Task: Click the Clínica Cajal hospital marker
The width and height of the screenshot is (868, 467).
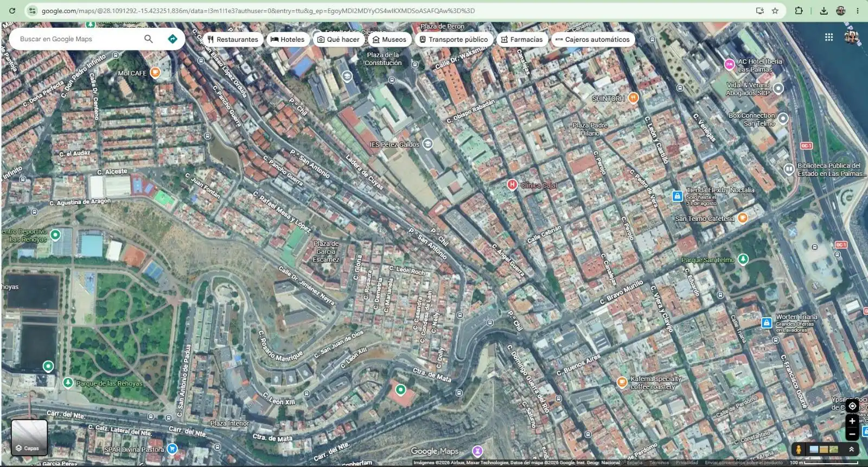Action: tap(512, 185)
